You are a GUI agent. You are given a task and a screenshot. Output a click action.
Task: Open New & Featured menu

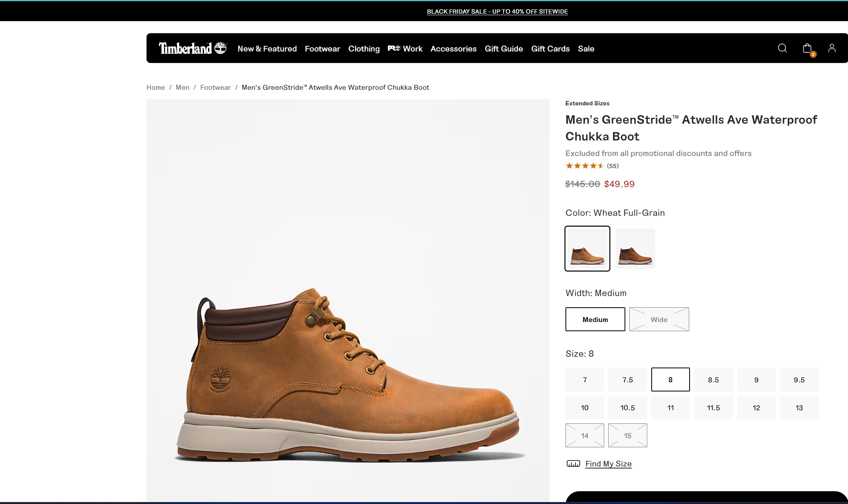pyautogui.click(x=267, y=49)
